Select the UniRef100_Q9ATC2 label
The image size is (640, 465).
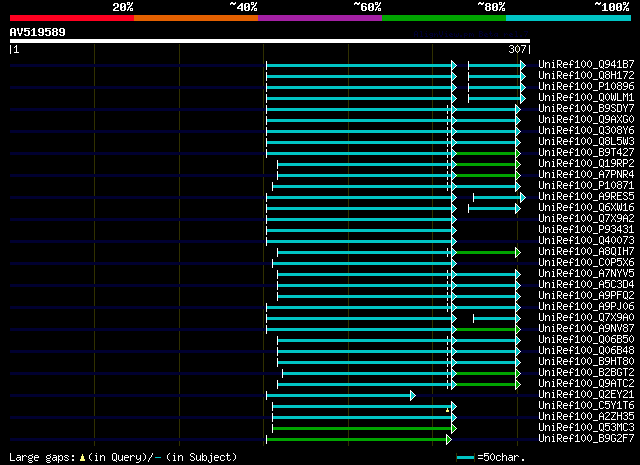(x=586, y=384)
